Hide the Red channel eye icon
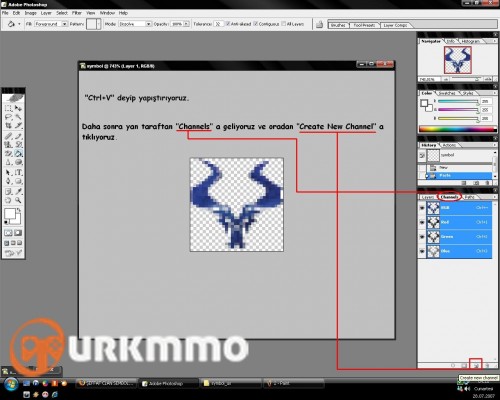Screen dimensions: 500x400 click(422, 222)
